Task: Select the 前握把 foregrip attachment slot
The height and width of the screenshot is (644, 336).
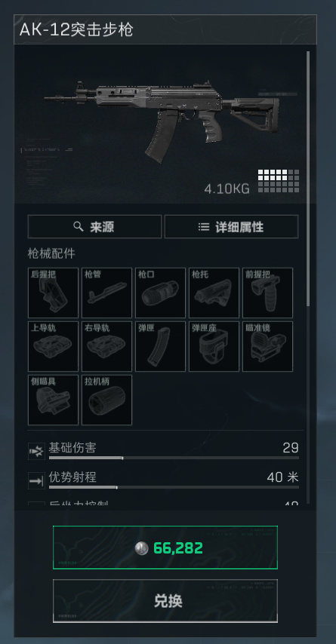Action: coord(268,293)
